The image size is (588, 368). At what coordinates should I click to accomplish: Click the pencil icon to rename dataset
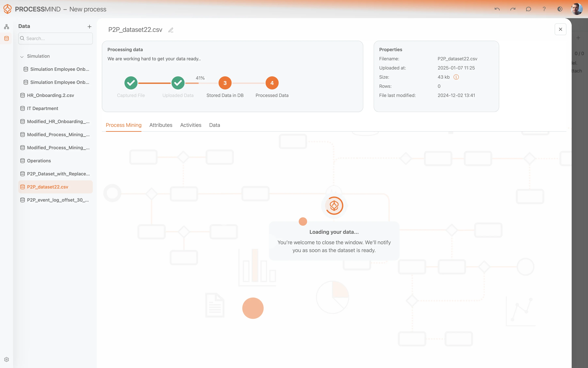click(171, 30)
